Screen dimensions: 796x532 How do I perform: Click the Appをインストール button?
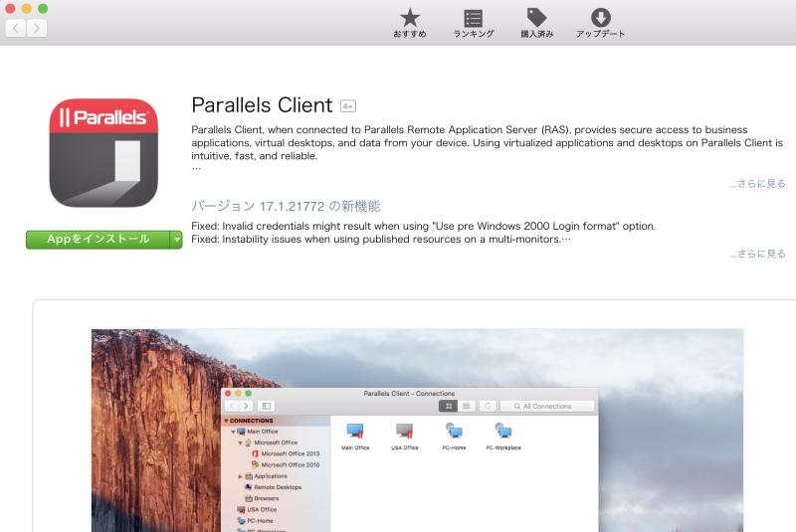tap(98, 240)
